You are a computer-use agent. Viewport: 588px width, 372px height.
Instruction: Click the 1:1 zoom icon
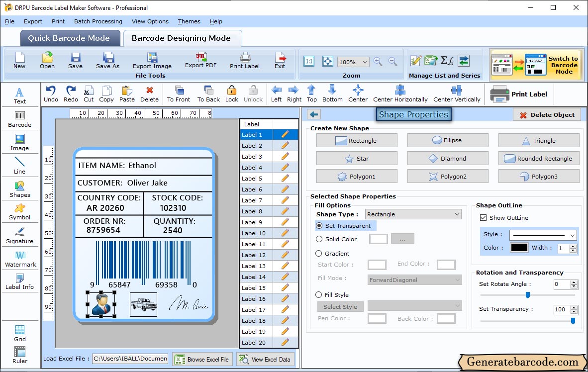point(309,61)
